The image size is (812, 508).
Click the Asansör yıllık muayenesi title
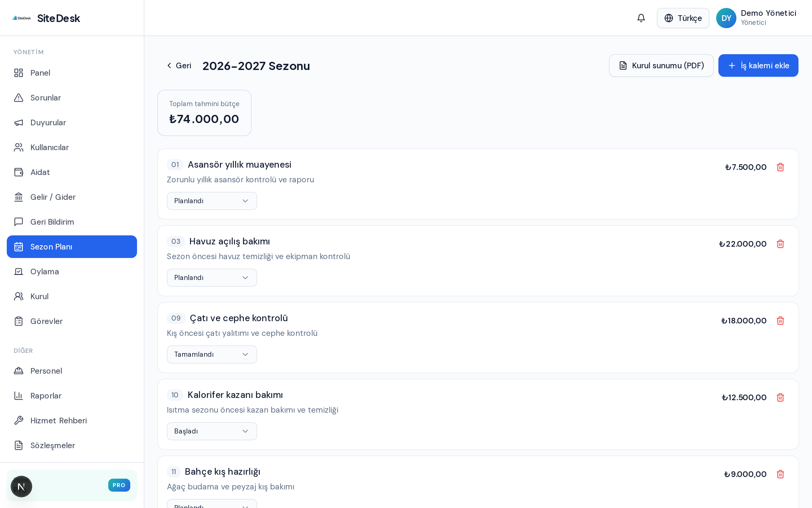239,165
